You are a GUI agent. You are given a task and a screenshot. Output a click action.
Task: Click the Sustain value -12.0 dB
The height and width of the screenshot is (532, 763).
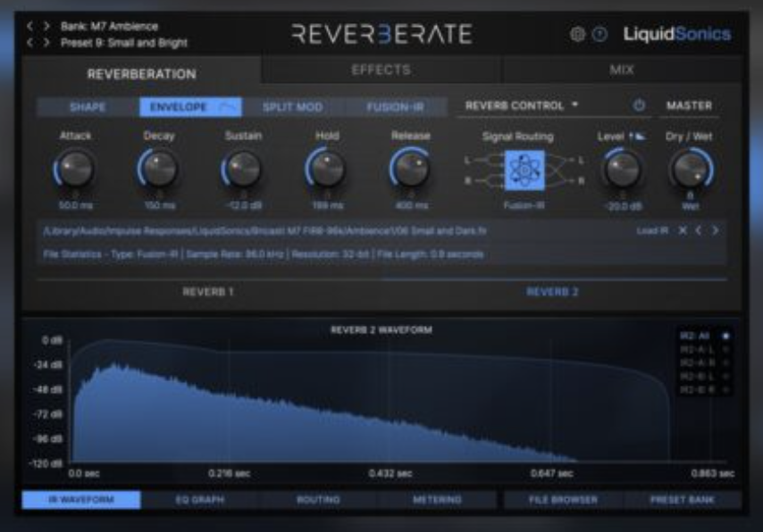click(x=244, y=205)
